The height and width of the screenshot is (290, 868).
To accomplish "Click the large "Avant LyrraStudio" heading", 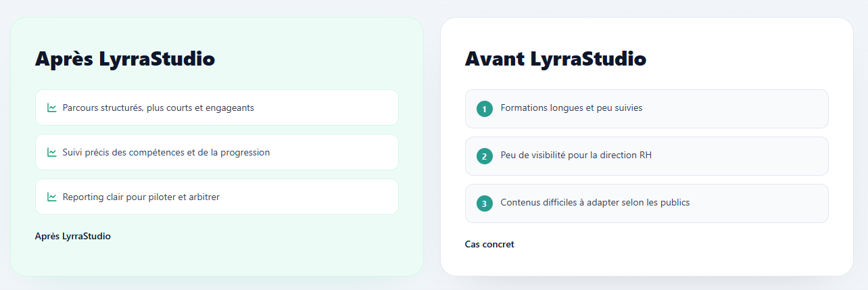I will [555, 59].
